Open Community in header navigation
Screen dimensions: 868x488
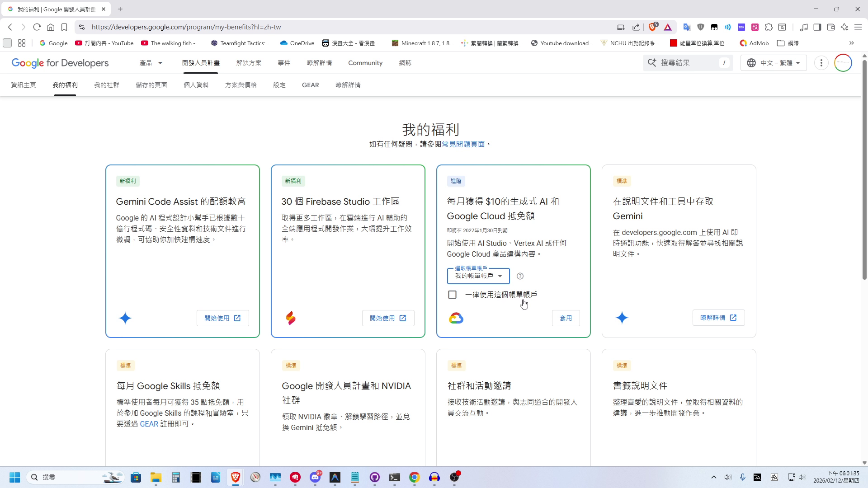365,63
